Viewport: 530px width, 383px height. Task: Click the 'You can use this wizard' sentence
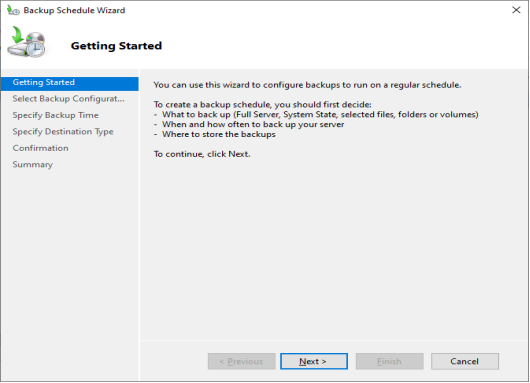307,85
